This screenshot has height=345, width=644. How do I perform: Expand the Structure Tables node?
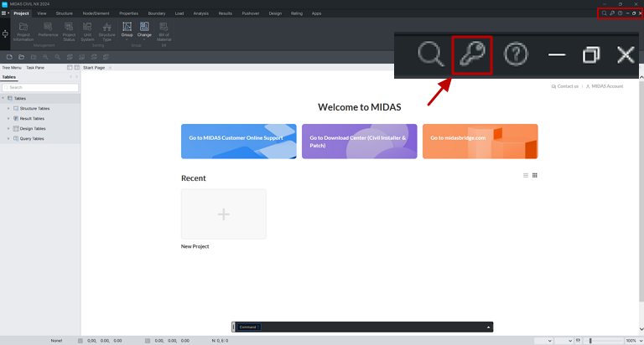click(x=8, y=108)
